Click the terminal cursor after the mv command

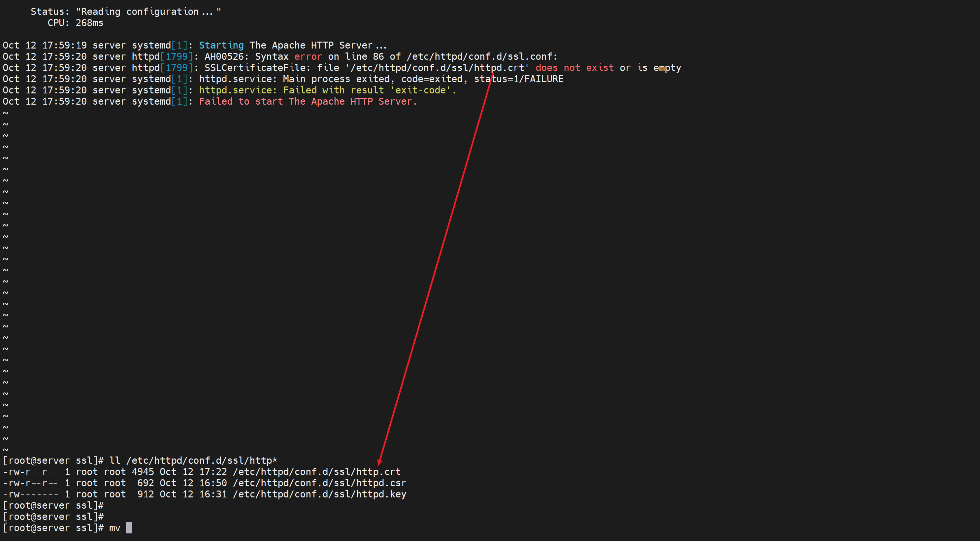tap(129, 528)
